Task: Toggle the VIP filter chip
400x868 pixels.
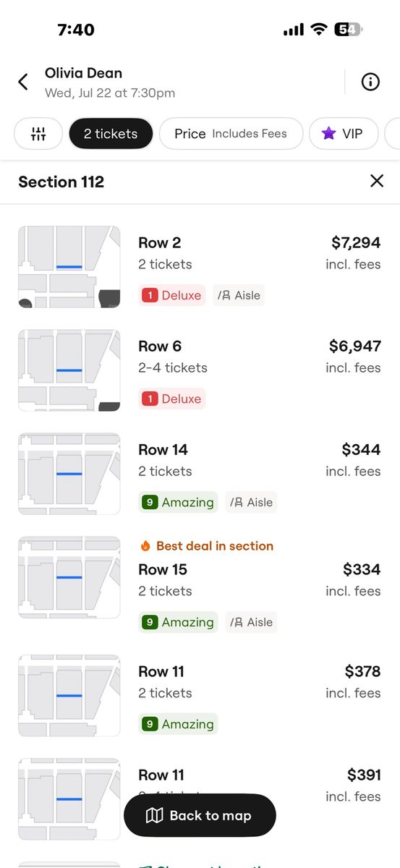Action: (344, 134)
